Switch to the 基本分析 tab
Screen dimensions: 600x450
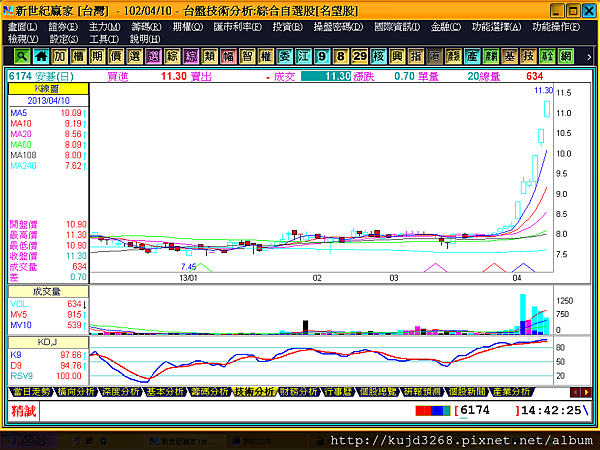pyautogui.click(x=165, y=392)
